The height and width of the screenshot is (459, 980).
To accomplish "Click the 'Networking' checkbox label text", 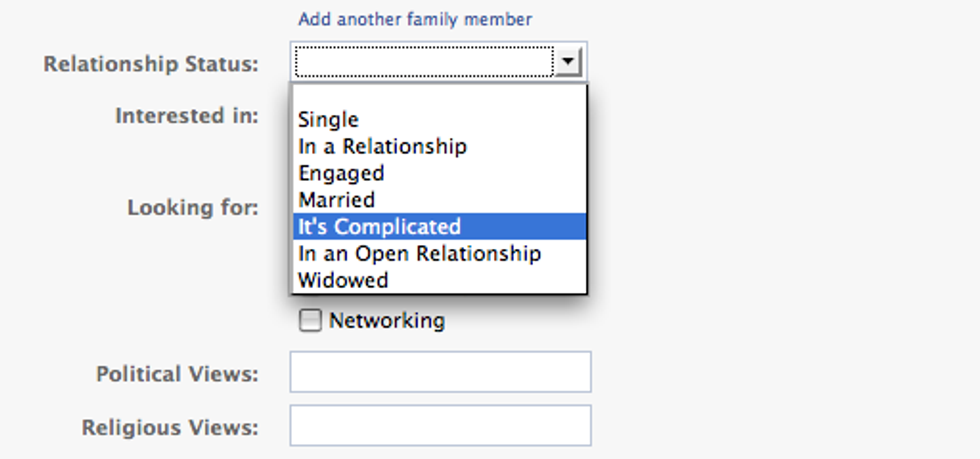I will 387,321.
